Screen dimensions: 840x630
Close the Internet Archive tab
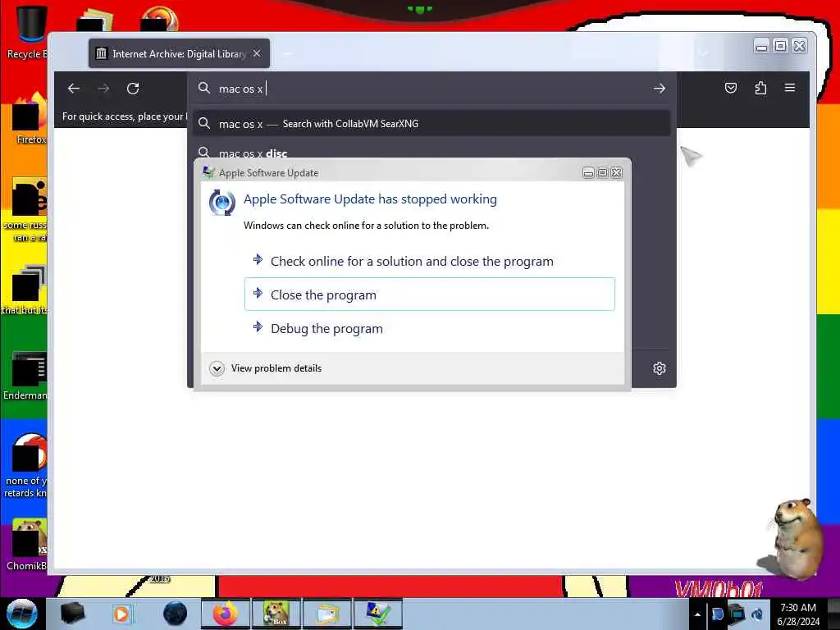[x=257, y=53]
